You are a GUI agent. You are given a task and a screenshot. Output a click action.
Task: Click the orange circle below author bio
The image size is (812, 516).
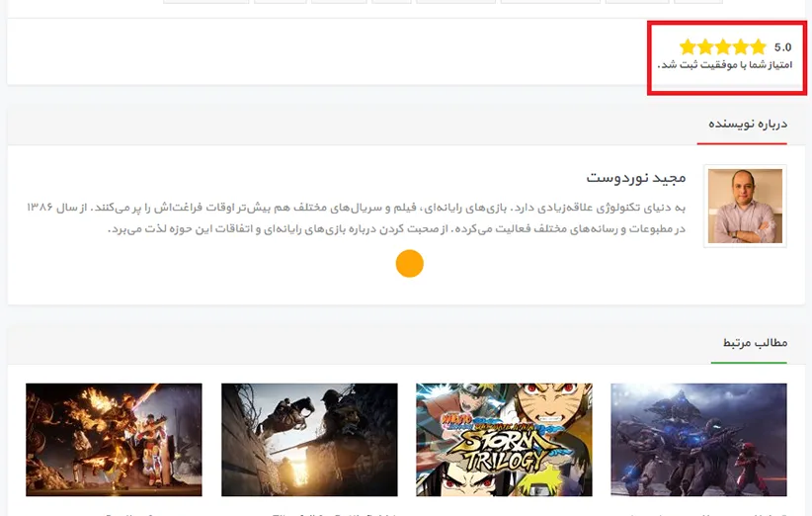(409, 263)
